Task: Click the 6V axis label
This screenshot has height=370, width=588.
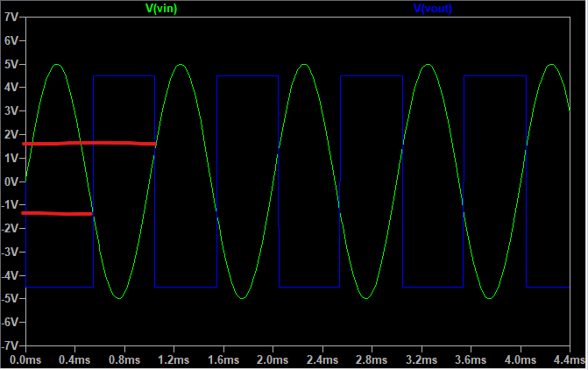Action: click(11, 40)
